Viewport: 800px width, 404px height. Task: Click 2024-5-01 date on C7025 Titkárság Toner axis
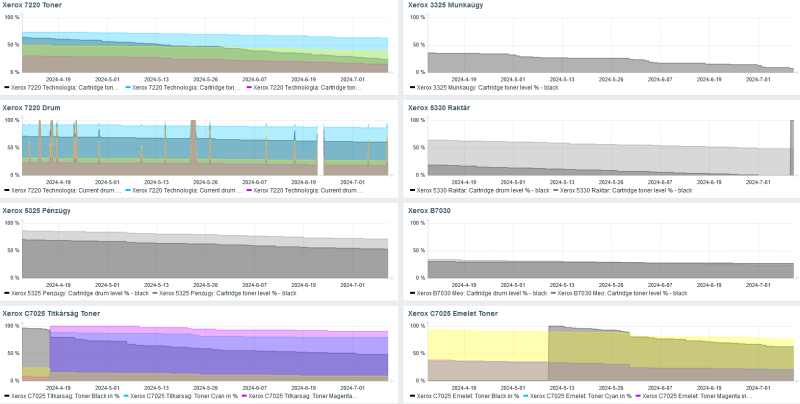(107, 388)
